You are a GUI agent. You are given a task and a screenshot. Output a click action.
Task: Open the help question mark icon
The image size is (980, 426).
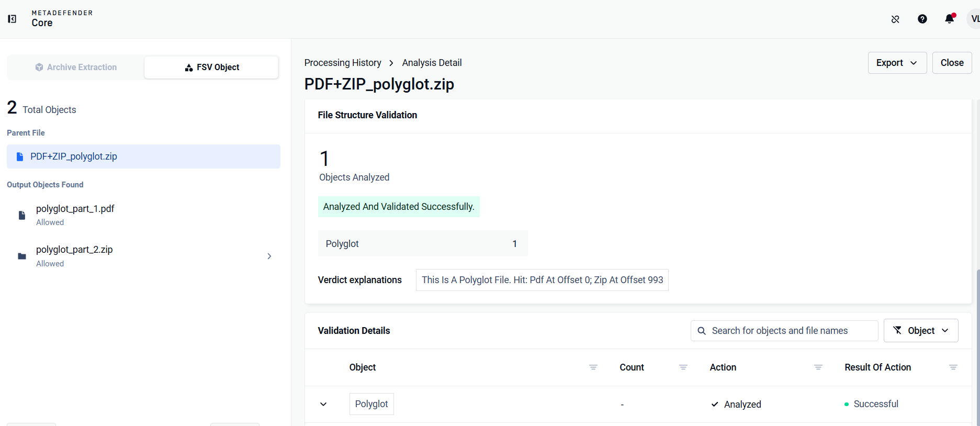pyautogui.click(x=922, y=19)
